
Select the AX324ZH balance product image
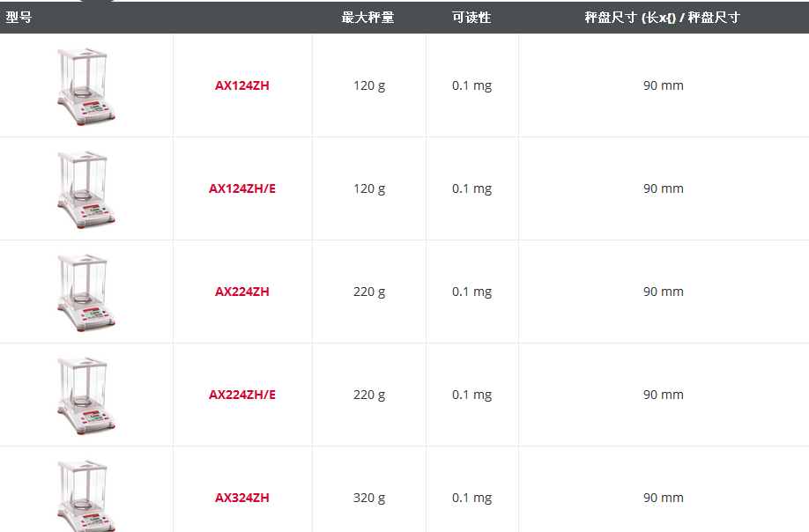click(x=86, y=495)
